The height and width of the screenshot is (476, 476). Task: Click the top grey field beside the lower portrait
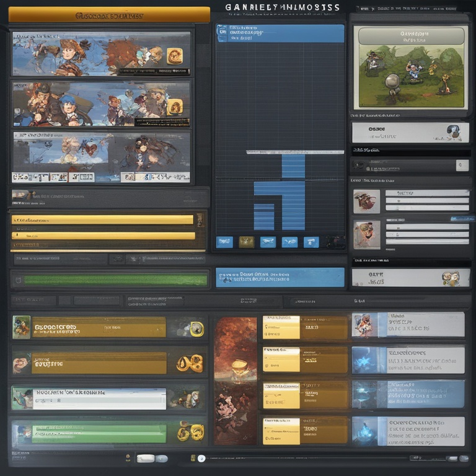click(428, 227)
